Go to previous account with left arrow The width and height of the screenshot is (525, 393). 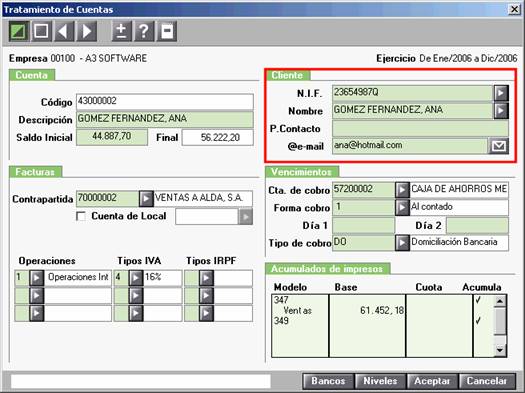coord(64,31)
